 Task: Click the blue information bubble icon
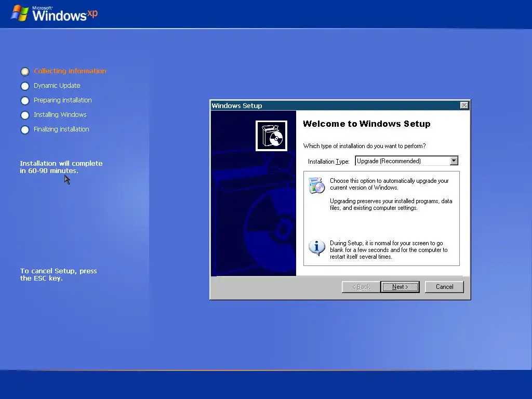tap(316, 247)
